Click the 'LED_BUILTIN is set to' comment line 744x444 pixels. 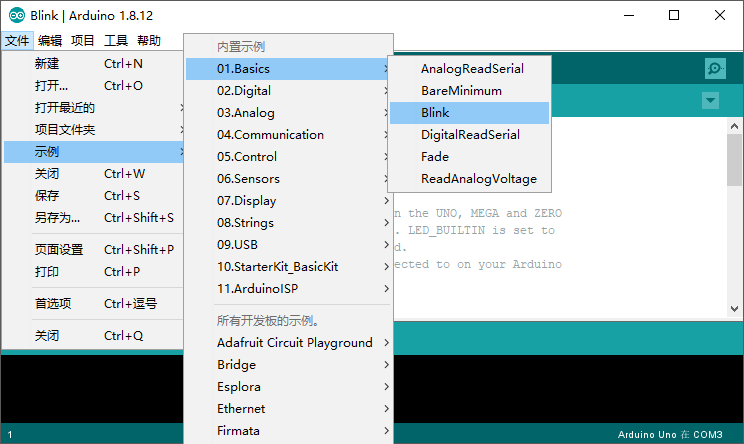point(474,231)
